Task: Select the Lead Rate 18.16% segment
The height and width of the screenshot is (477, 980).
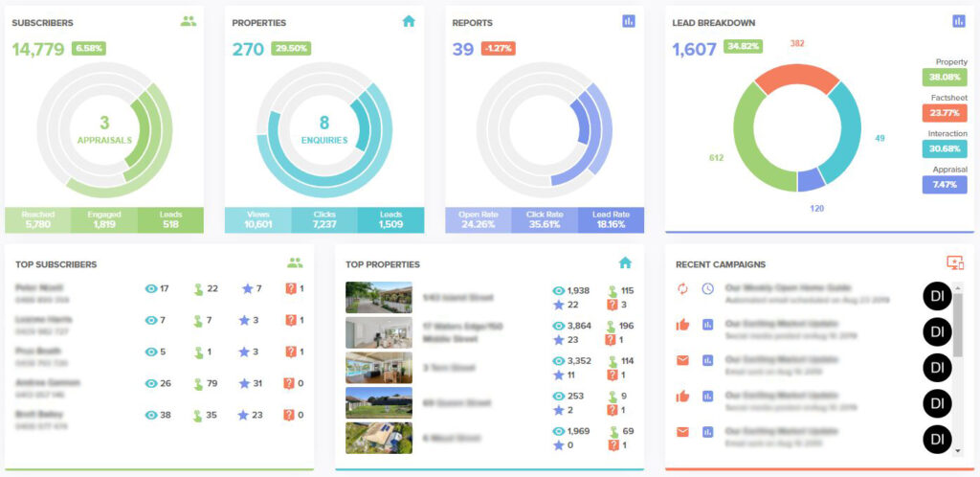Action: (x=612, y=220)
